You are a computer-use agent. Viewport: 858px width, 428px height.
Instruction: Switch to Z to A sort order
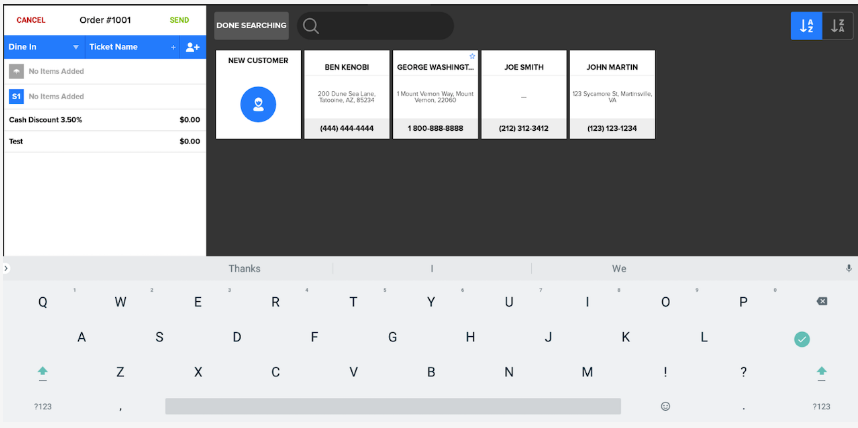point(838,26)
